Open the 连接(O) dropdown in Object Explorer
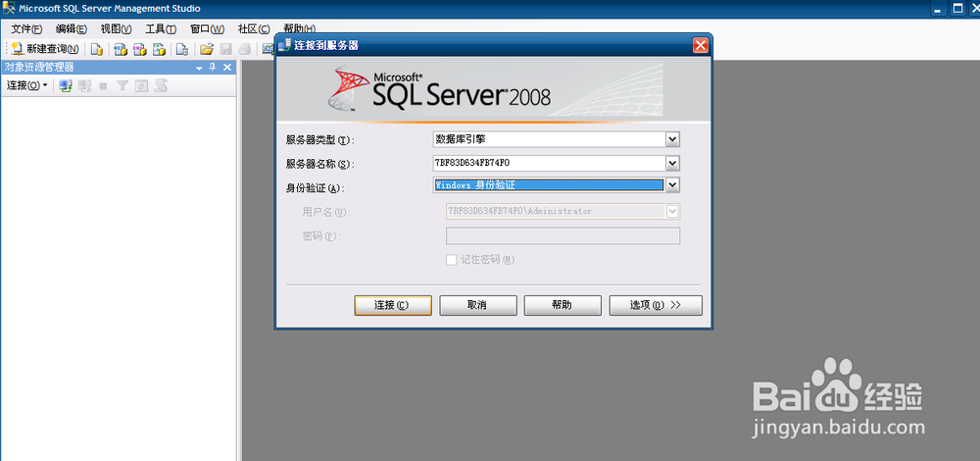This screenshot has height=461, width=980. tap(26, 85)
